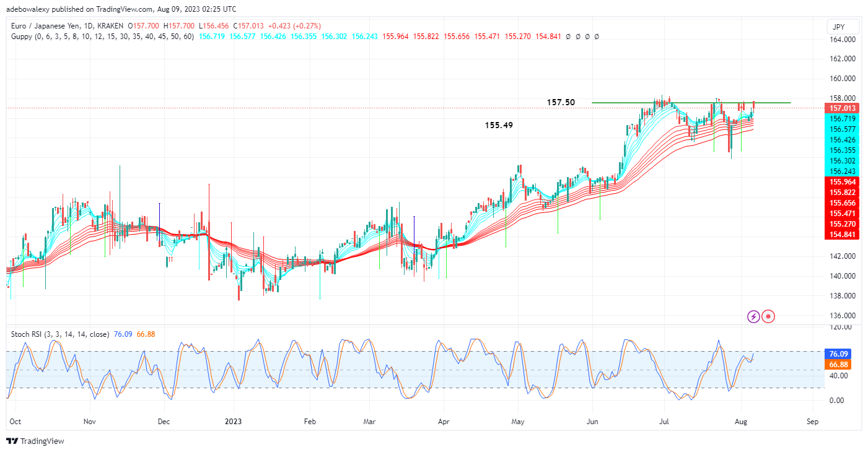The width and height of the screenshot is (868, 452).
Task: Select the green 157.50 horizontal line
Action: [x=691, y=102]
